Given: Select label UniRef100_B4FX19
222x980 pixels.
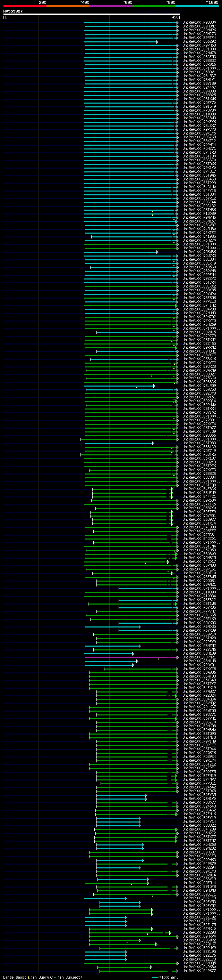Looking at the screenshot, I should tap(199, 687).
